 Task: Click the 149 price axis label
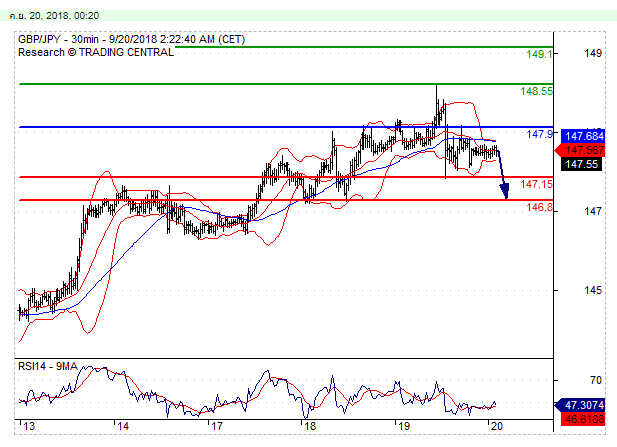tap(593, 53)
